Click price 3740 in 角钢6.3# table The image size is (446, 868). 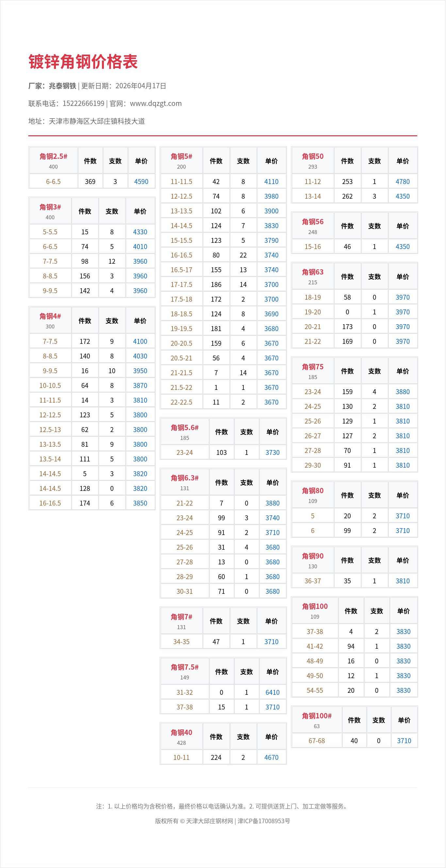click(x=273, y=518)
